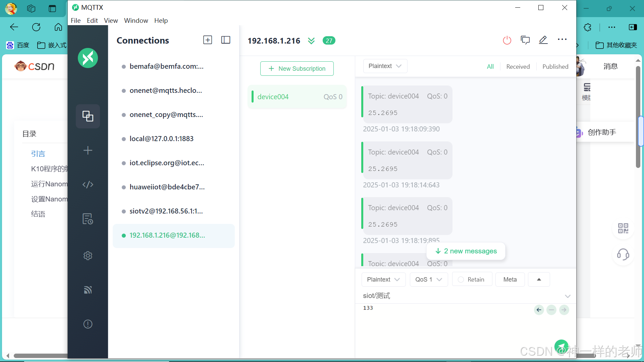
Task: Click the MQTTX logo in sidebar
Action: pos(88,58)
